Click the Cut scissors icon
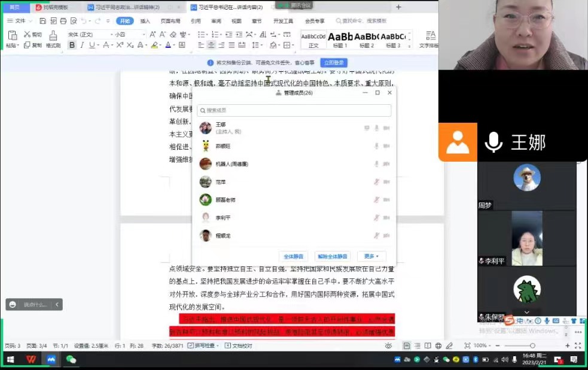 (28, 35)
